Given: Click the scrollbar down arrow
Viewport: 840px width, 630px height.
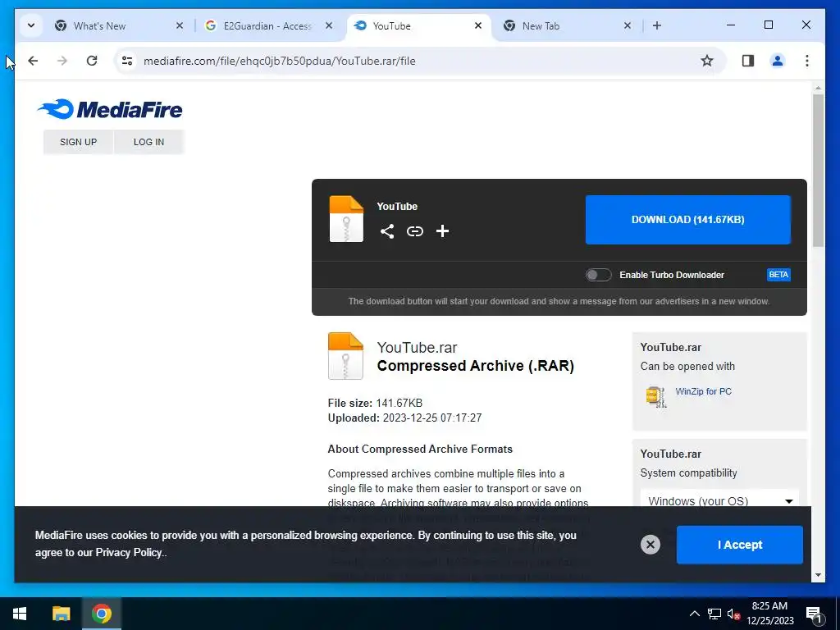Looking at the screenshot, I should click(x=818, y=575).
